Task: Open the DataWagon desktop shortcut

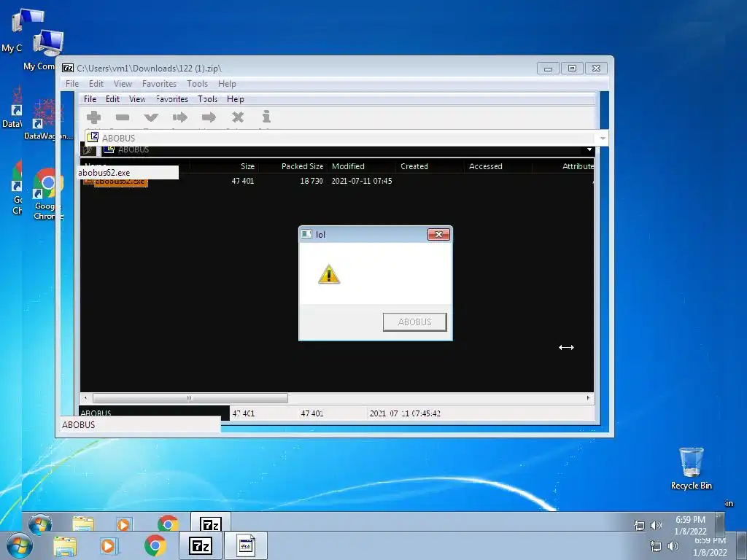Action: (47, 120)
